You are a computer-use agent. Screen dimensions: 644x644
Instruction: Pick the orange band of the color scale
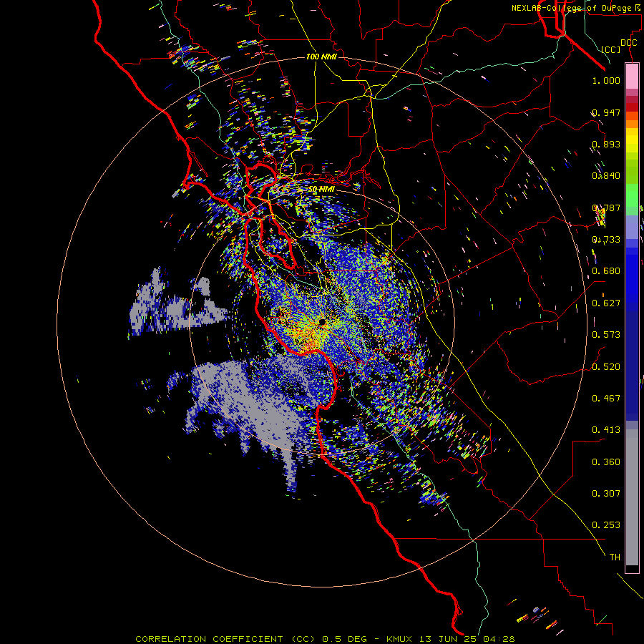click(x=632, y=124)
